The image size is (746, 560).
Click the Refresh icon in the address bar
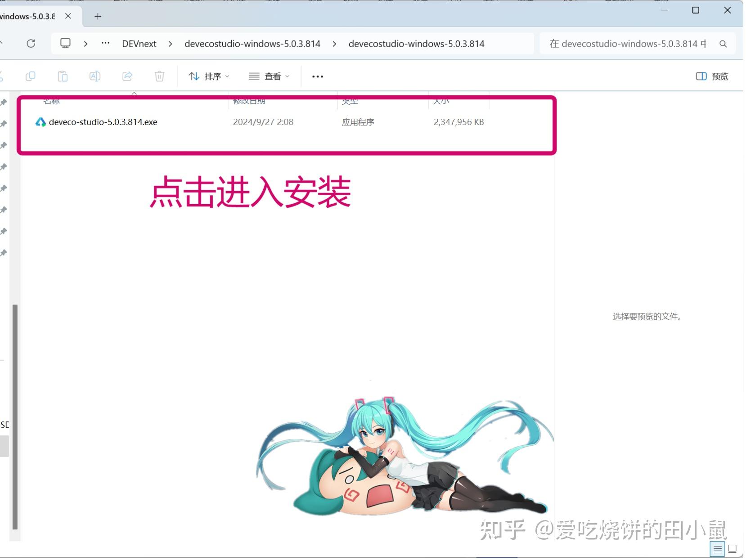coord(31,43)
